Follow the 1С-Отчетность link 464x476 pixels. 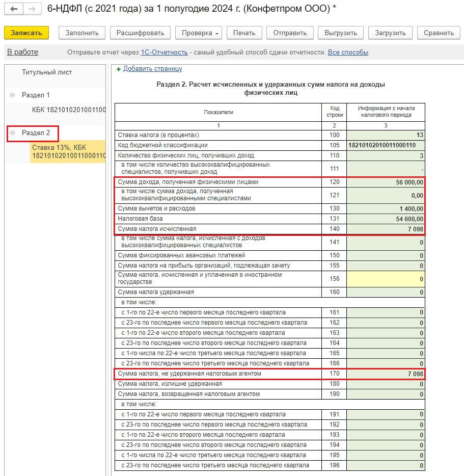coord(164,52)
